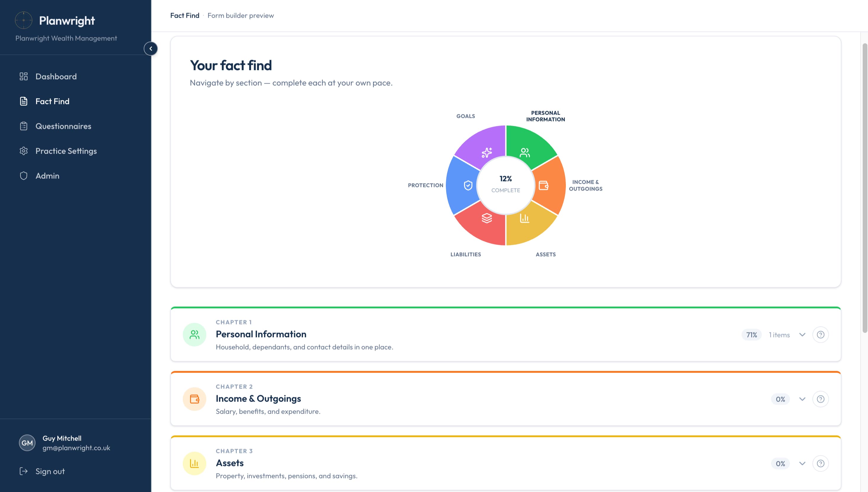
Task: Select the blue Protection shield segment
Action: click(468, 185)
